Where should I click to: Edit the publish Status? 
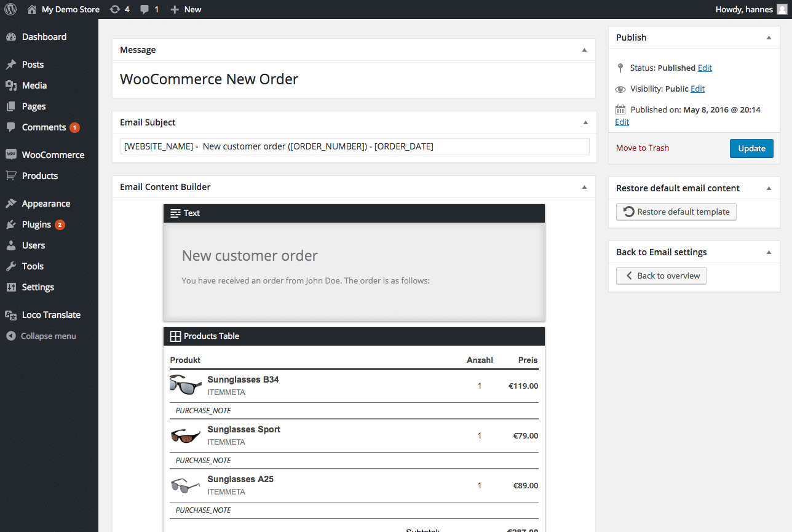tap(705, 68)
